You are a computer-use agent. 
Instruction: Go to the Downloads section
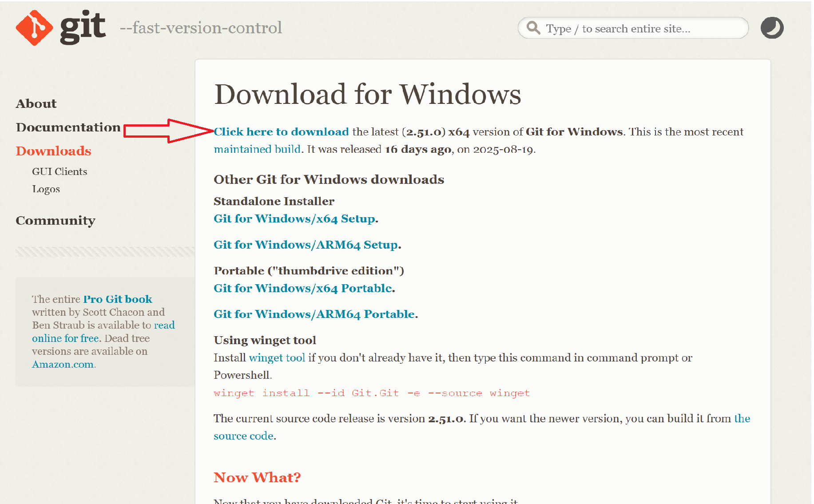[53, 151]
